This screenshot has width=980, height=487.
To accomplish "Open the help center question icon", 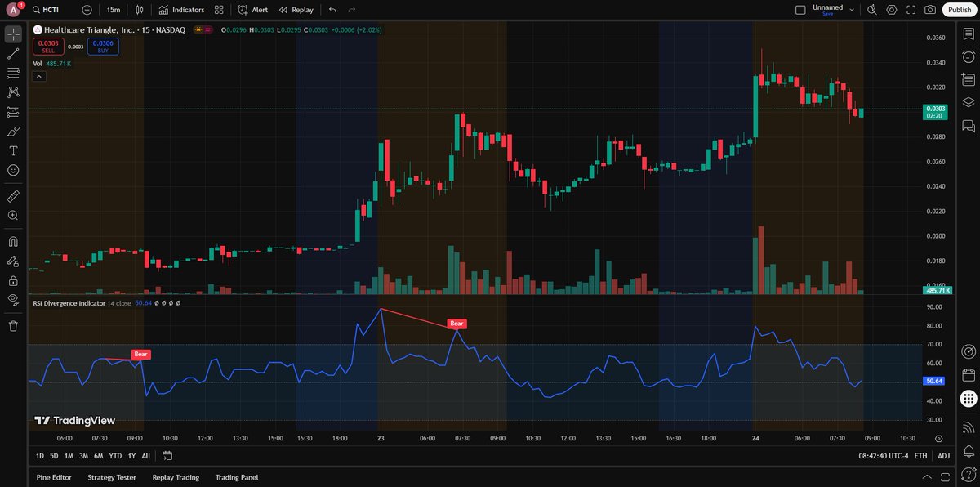I will coord(969,475).
